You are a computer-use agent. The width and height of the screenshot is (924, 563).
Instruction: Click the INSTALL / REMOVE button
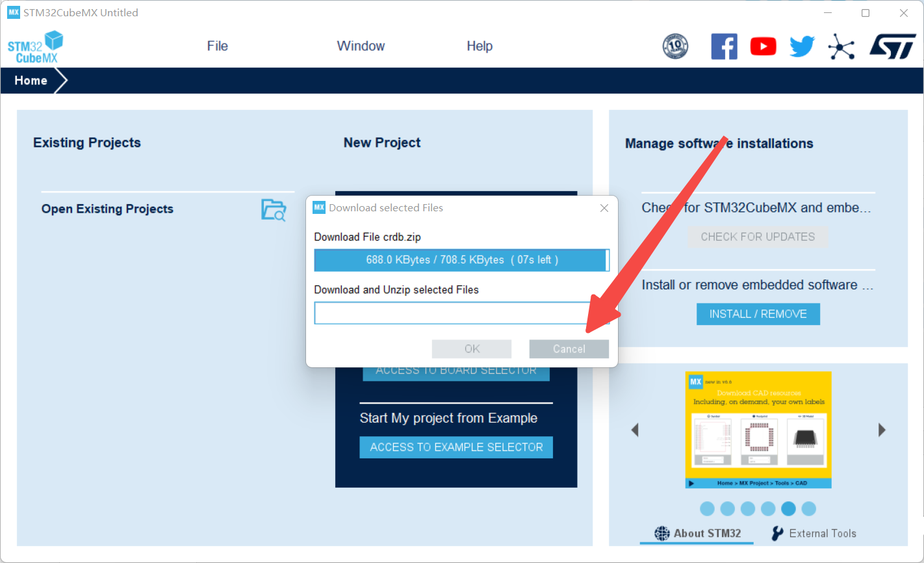pos(758,314)
